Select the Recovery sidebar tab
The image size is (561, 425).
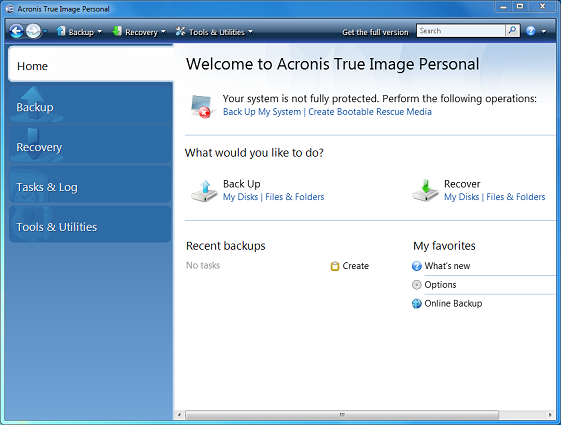(x=90, y=144)
